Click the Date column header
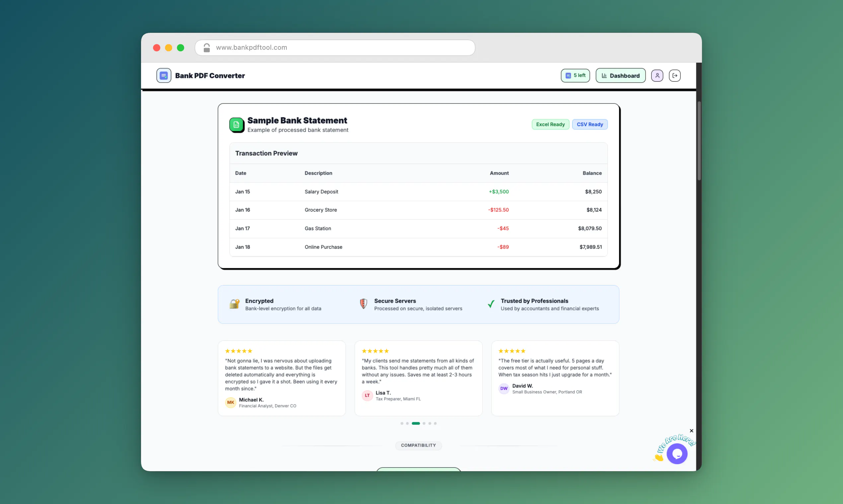The width and height of the screenshot is (843, 504). pos(241,173)
